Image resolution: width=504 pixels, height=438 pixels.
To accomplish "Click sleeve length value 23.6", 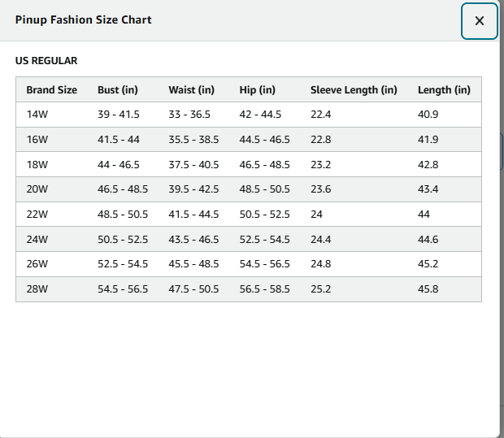I will tap(321, 189).
